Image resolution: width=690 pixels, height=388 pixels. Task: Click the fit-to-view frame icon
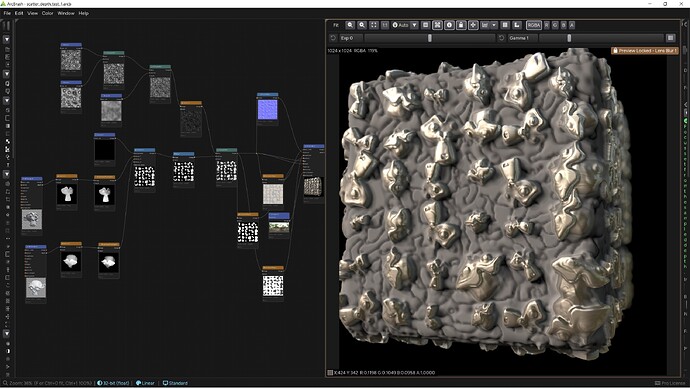374,25
